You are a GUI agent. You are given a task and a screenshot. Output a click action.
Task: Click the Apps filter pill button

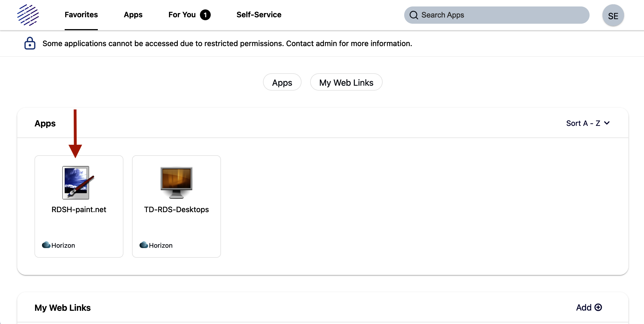click(x=282, y=82)
